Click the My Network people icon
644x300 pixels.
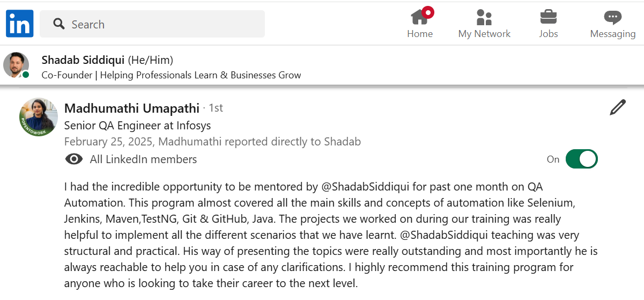pyautogui.click(x=484, y=18)
